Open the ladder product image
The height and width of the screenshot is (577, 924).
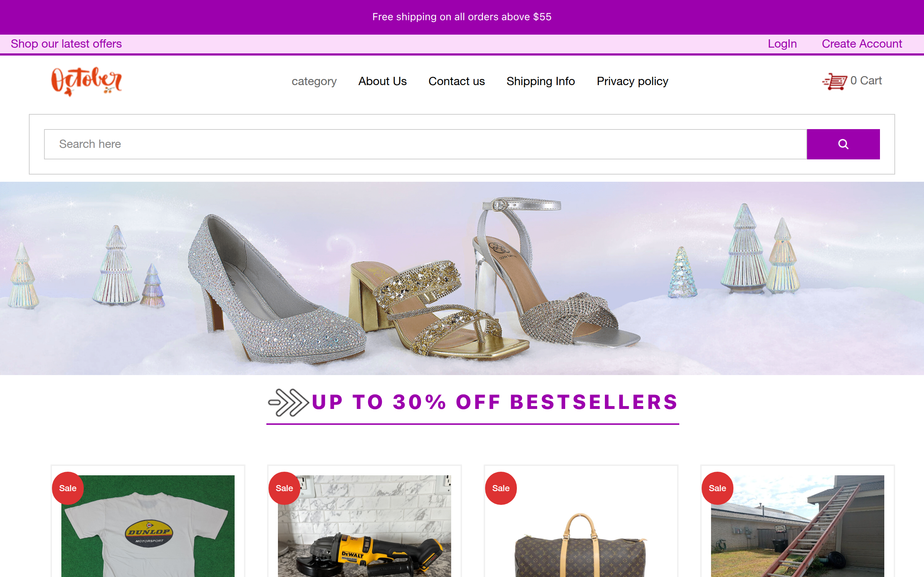tap(797, 526)
